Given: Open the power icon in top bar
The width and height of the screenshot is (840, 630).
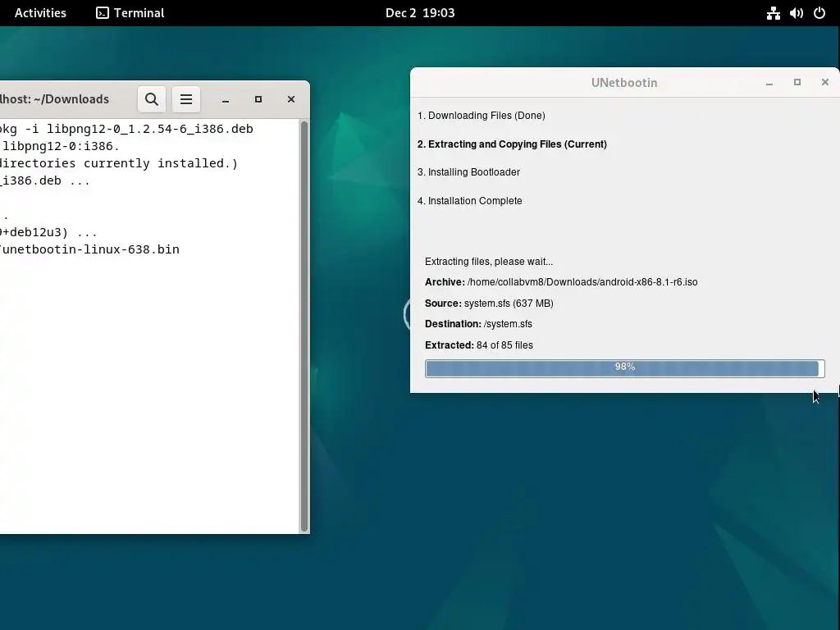Looking at the screenshot, I should point(819,13).
